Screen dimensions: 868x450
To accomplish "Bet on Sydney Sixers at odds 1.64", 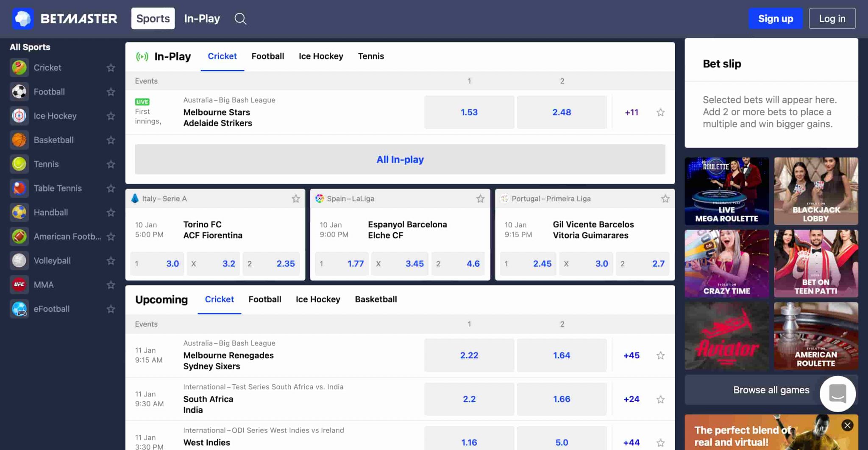I will coord(562,355).
